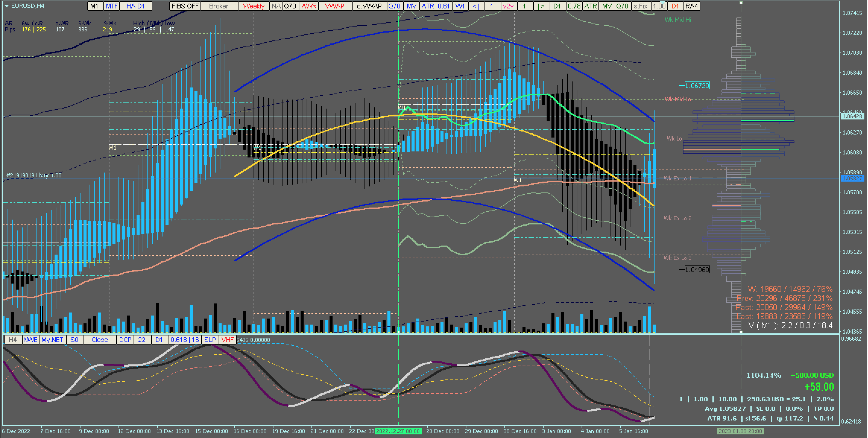
Task: Select the HA D1 button
Action: click(135, 6)
